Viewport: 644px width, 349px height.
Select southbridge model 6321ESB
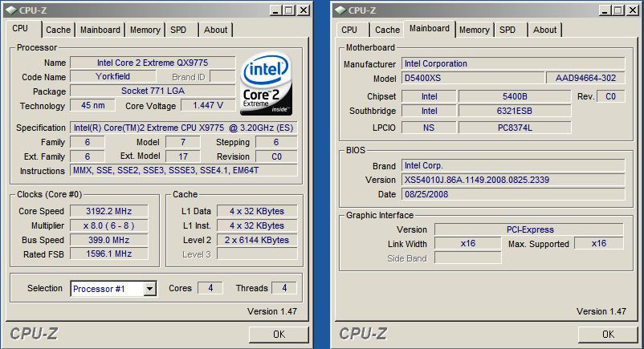pos(515,111)
